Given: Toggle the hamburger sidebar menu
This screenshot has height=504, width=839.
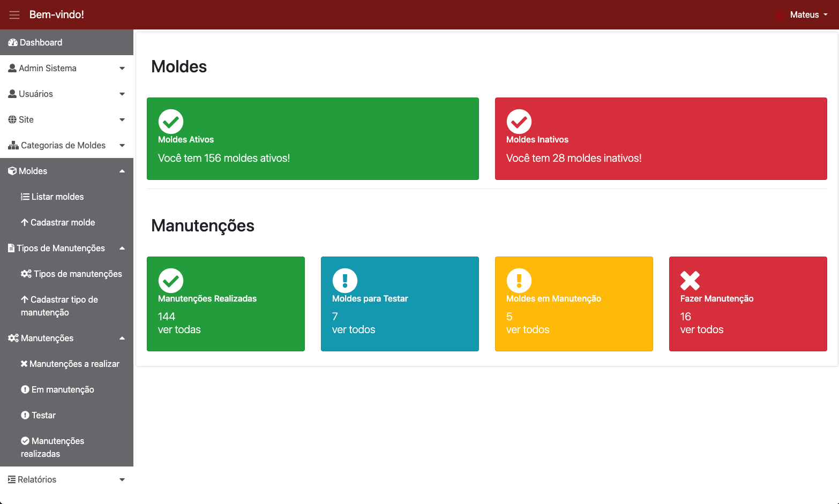Looking at the screenshot, I should [x=14, y=15].
